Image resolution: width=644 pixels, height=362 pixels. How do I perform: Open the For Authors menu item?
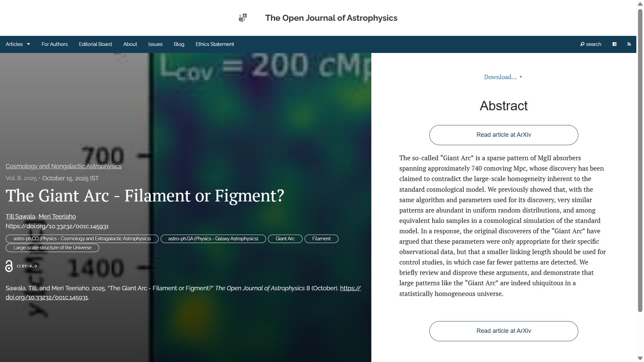pos(55,44)
